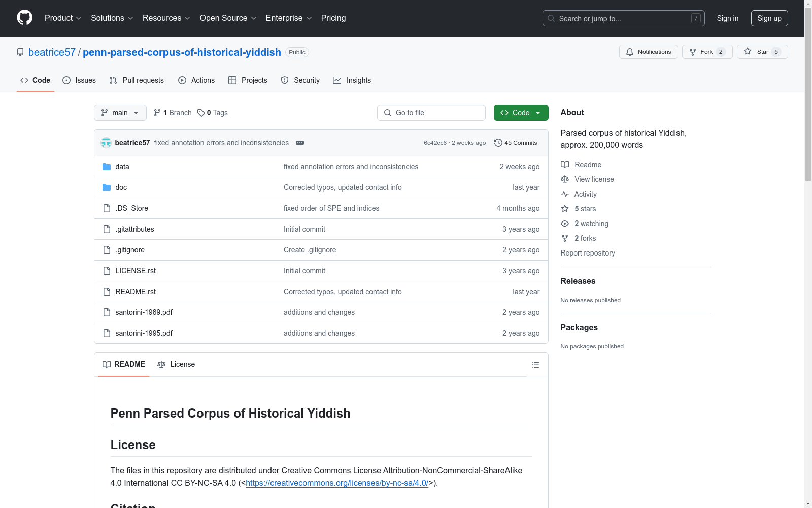Screen dimensions: 812x508
Task: Open the README.rst file
Action: point(136,292)
